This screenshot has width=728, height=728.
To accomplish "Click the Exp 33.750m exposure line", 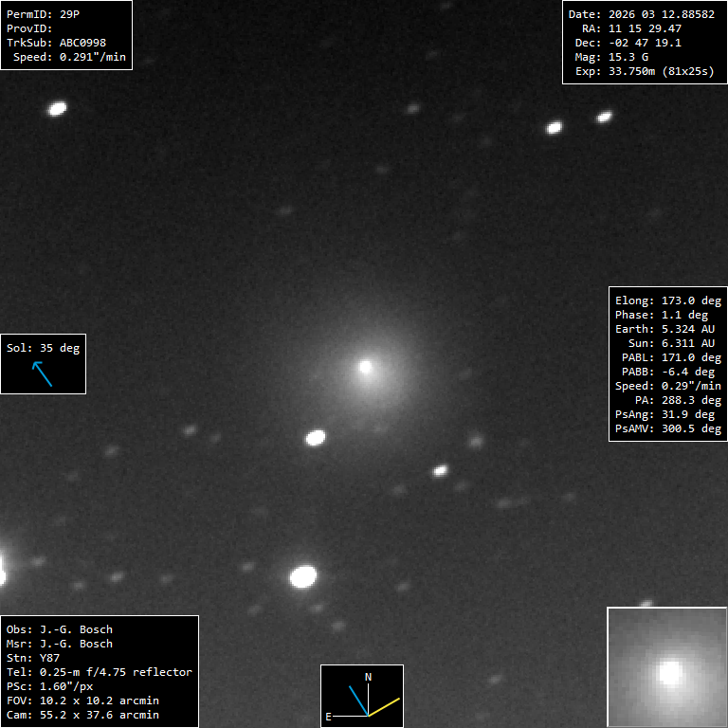I will (644, 71).
